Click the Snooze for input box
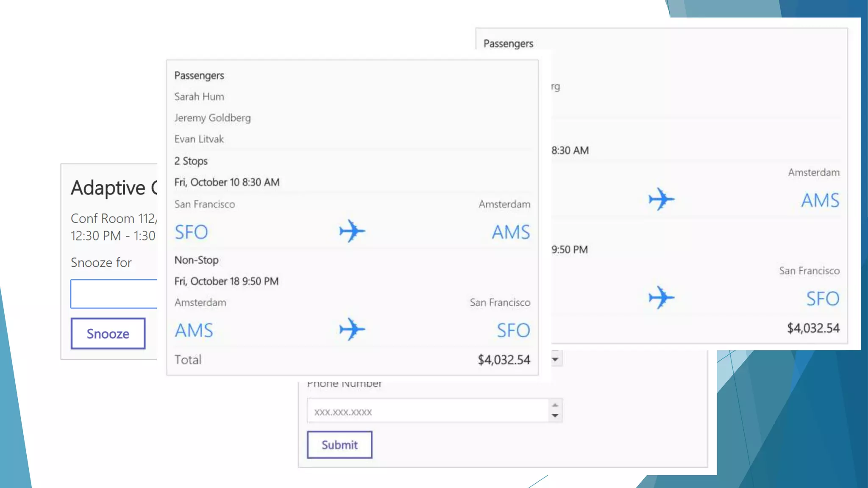The width and height of the screenshot is (868, 488). [x=114, y=294]
